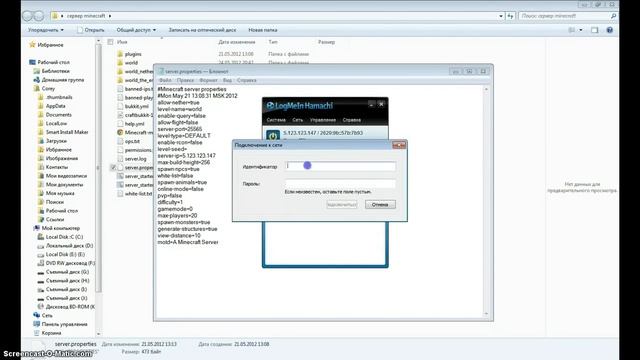Click Открыть in the Explorer toolbar

[91, 30]
